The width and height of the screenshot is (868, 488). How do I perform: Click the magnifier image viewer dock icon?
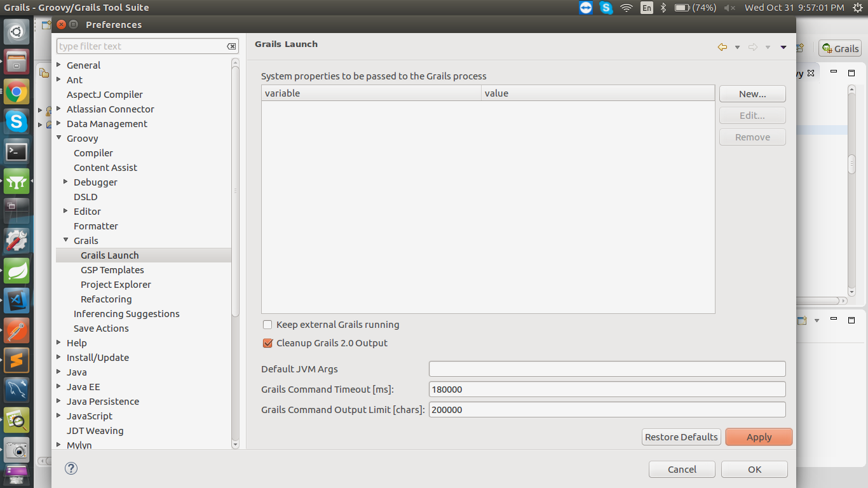(17, 420)
